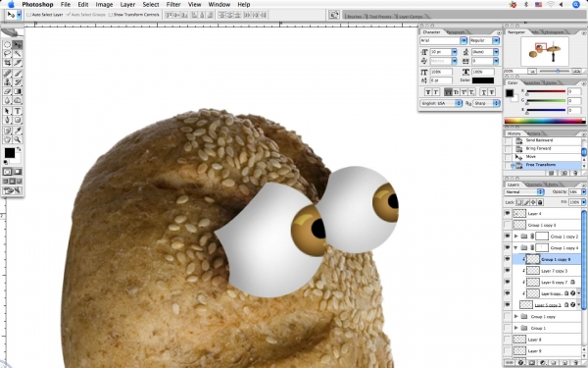Select the Notes tool
Viewport: 588px width, 368px height.
click(x=7, y=131)
